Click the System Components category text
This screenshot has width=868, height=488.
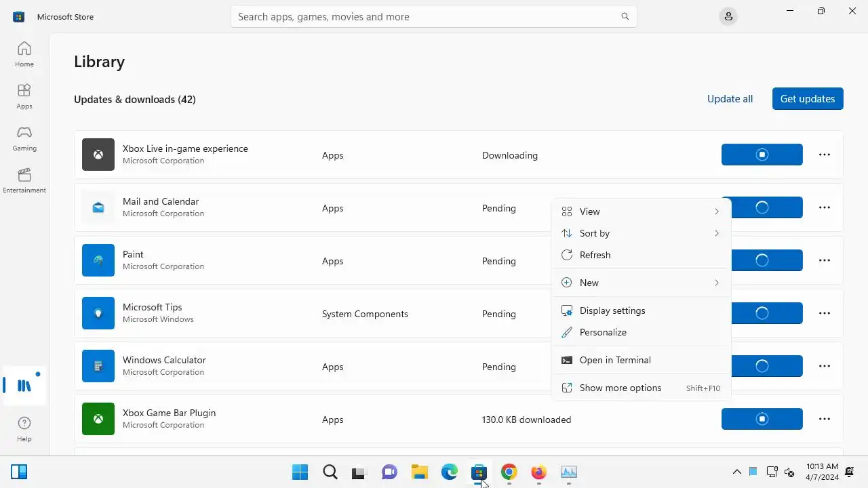pos(365,314)
